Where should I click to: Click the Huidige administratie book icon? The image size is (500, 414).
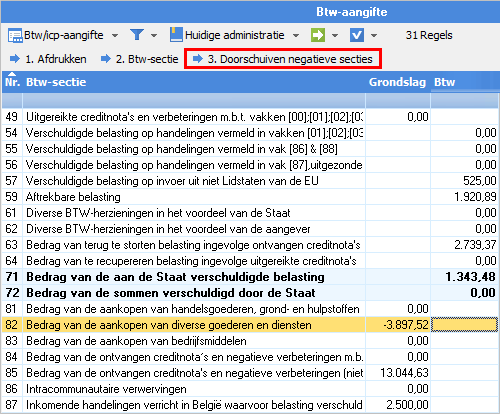[176, 35]
